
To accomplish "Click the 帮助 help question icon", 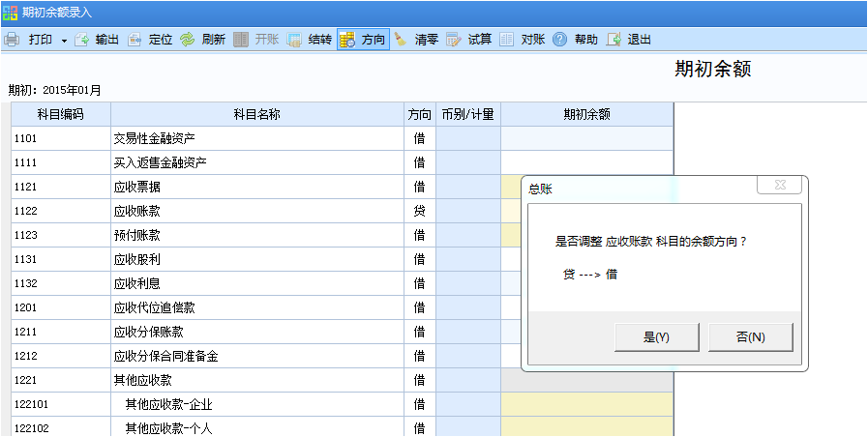I will tap(560, 40).
